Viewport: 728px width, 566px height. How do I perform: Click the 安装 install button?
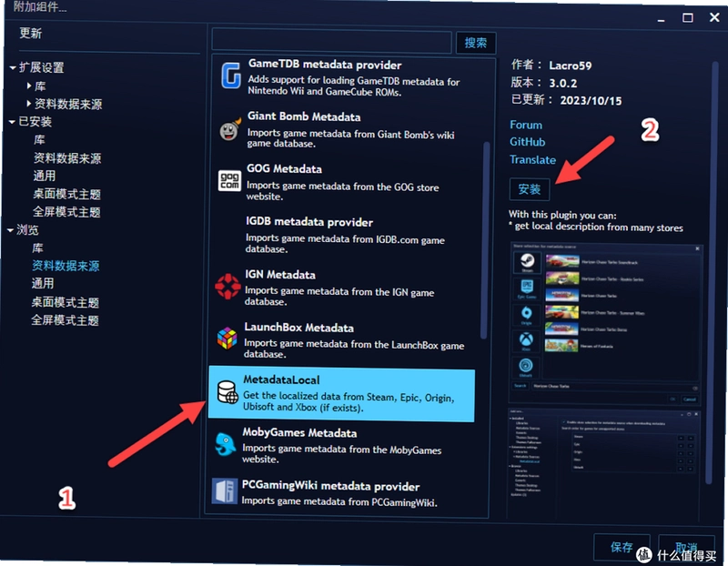click(x=530, y=189)
